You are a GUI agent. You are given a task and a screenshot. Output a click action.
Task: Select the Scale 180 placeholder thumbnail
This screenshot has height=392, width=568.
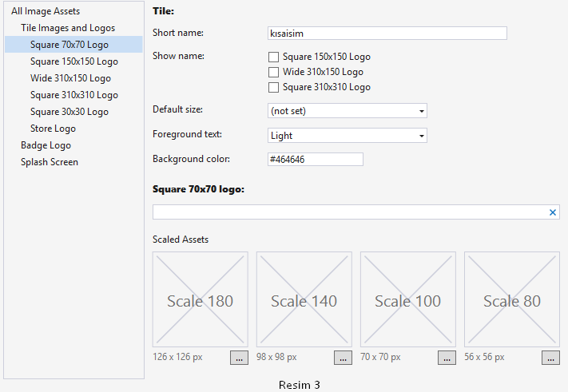click(x=201, y=299)
